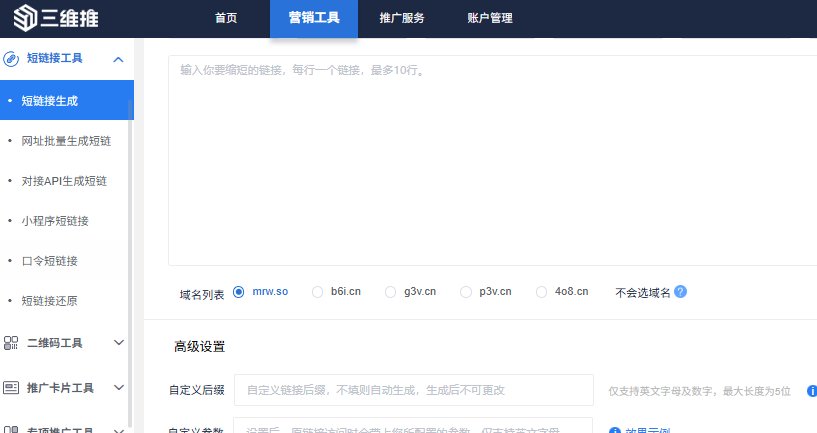The height and width of the screenshot is (433, 817).
Task: Expand the 推广卡片工具 section chevron
Action: click(119, 388)
